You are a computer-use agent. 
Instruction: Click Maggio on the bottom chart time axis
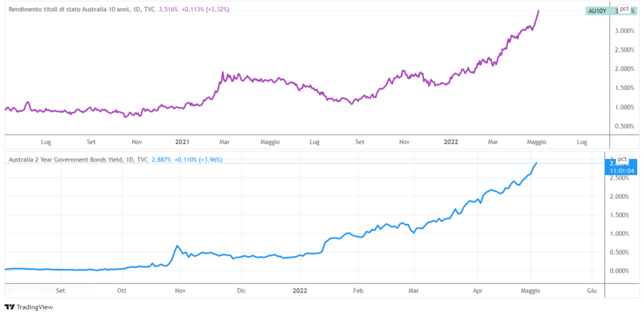[x=530, y=291]
